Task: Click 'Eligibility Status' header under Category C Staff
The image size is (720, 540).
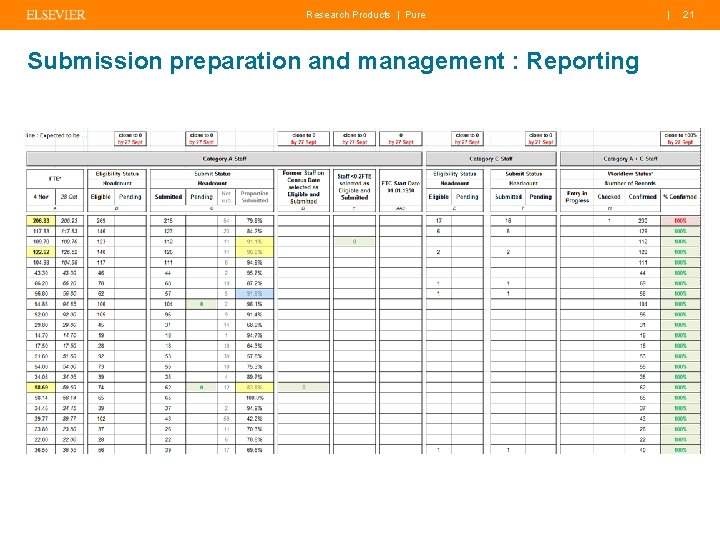Action: pos(455,174)
